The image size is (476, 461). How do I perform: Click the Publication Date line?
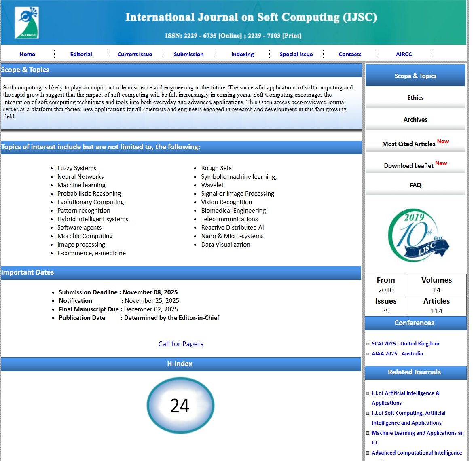(x=139, y=318)
